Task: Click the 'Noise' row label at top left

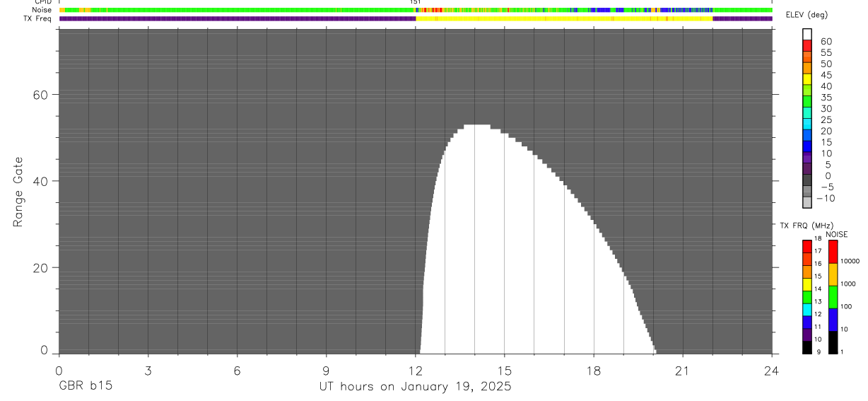Action: click(x=42, y=10)
